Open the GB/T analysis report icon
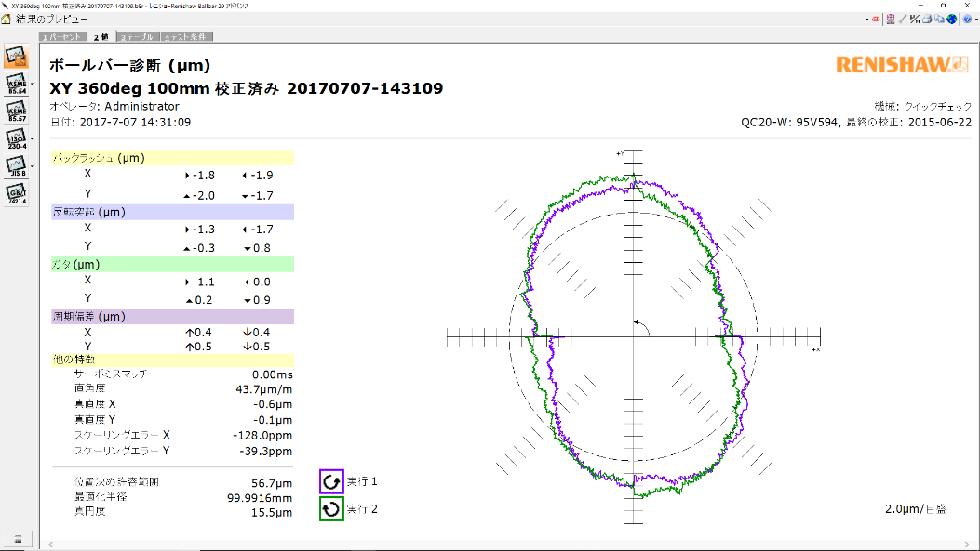Viewport: 980px width, 551px height. click(15, 194)
